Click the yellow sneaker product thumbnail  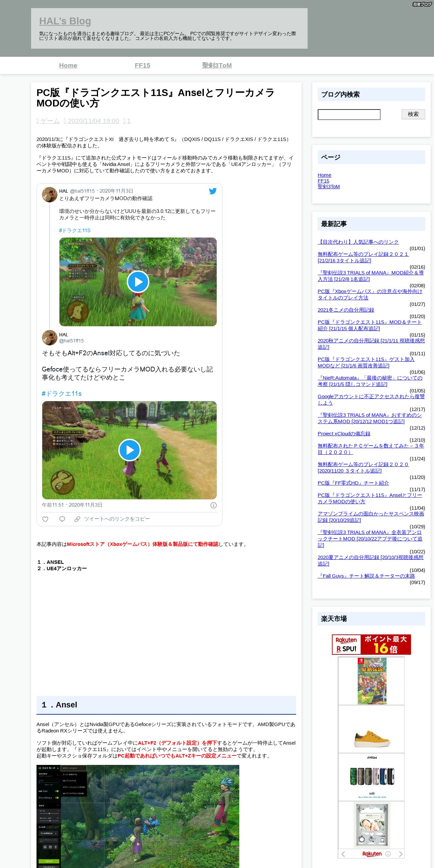371,739
